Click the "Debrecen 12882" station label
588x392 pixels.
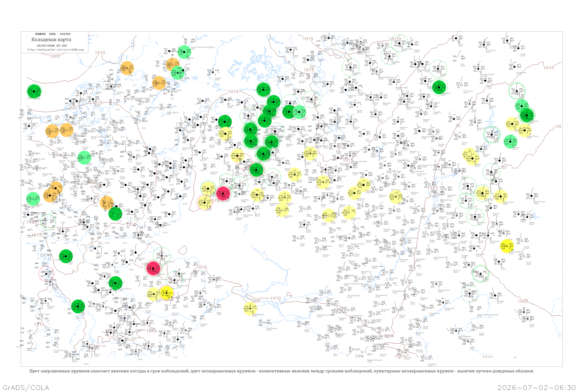point(141,259)
